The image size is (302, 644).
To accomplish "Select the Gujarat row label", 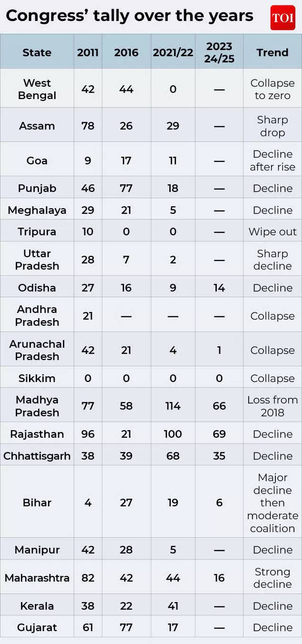I will point(37,627).
